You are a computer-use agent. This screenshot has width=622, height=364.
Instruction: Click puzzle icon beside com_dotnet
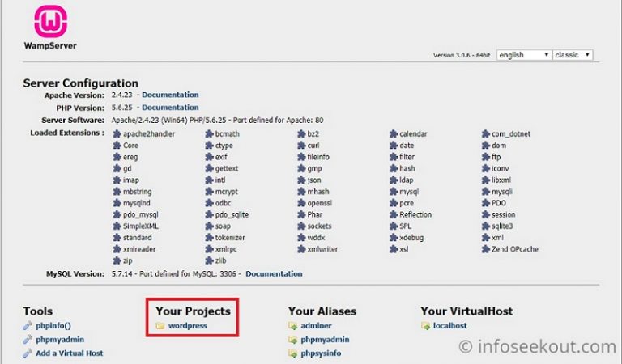pos(486,134)
